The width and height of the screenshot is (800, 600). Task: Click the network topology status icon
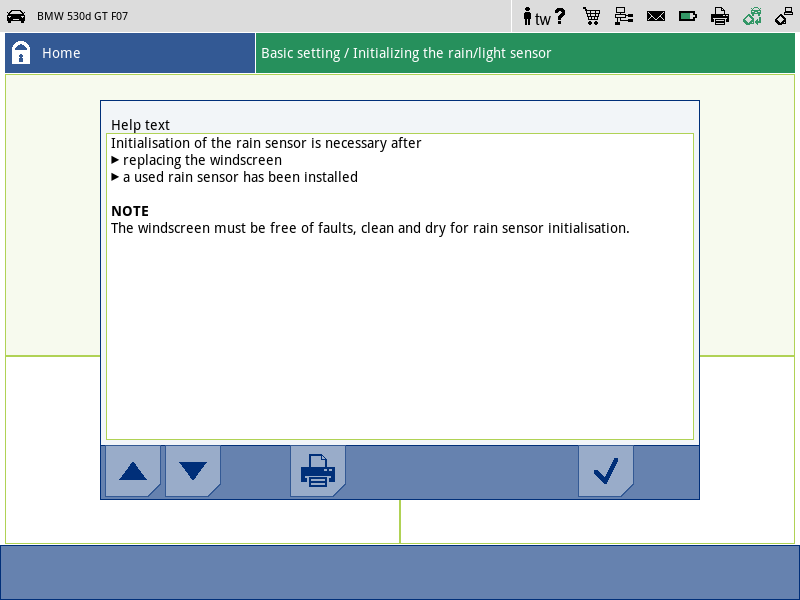point(624,16)
